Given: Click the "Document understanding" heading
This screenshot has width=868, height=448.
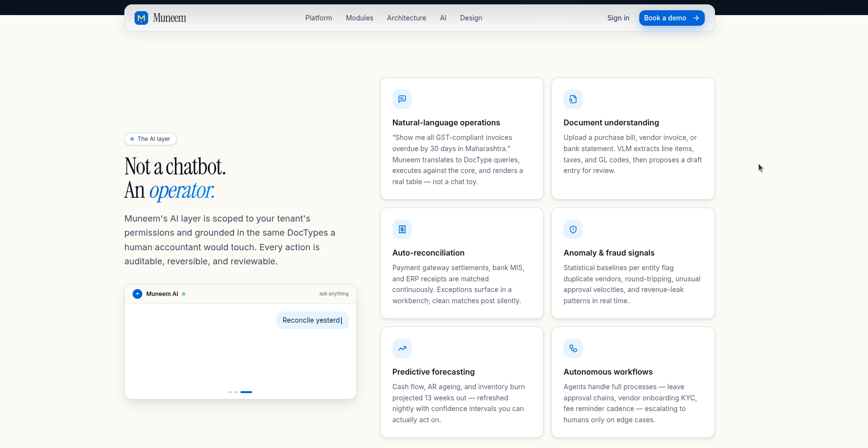Looking at the screenshot, I should (x=611, y=123).
